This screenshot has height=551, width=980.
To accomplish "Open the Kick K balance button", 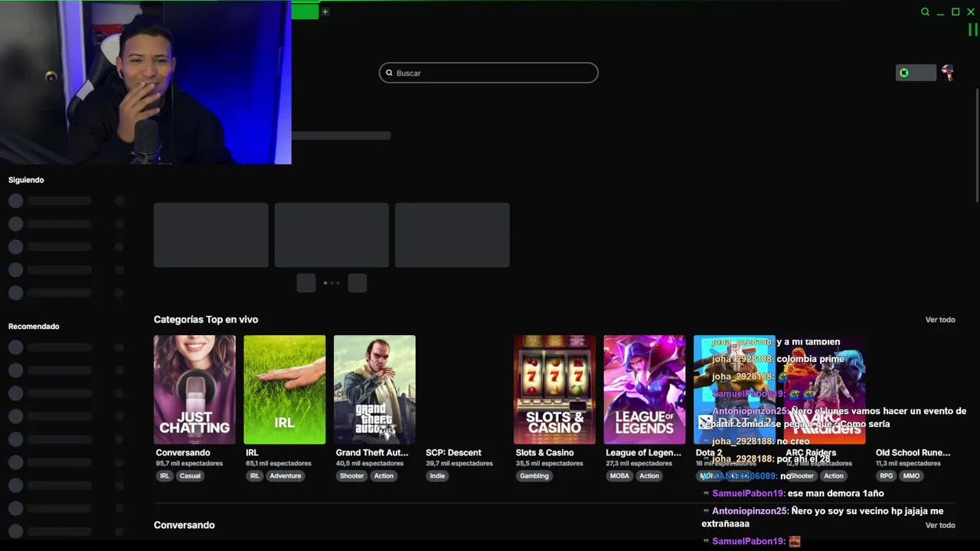I will tap(916, 73).
